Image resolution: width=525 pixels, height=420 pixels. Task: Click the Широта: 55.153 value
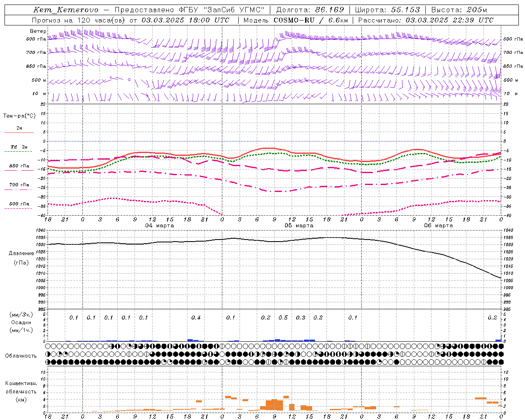388,10
